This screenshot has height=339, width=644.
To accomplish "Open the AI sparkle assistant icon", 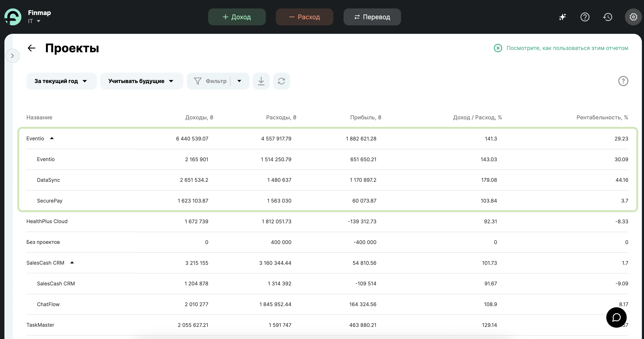I will (x=562, y=17).
